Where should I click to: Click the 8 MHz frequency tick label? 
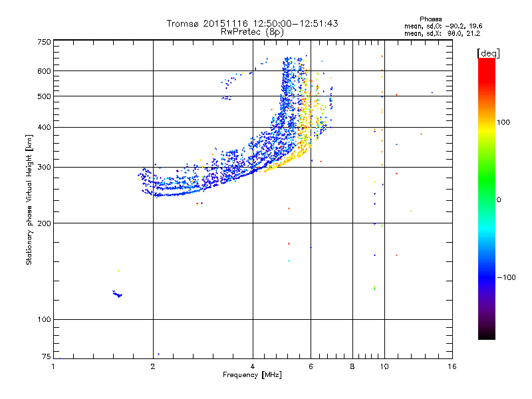click(x=352, y=366)
